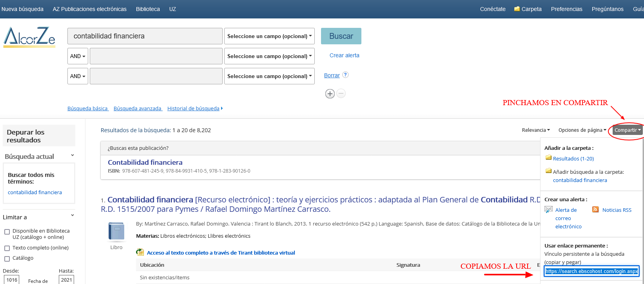Click Alerta de correo electrónico link
Viewport: 644px width, 284px height.
point(568,218)
